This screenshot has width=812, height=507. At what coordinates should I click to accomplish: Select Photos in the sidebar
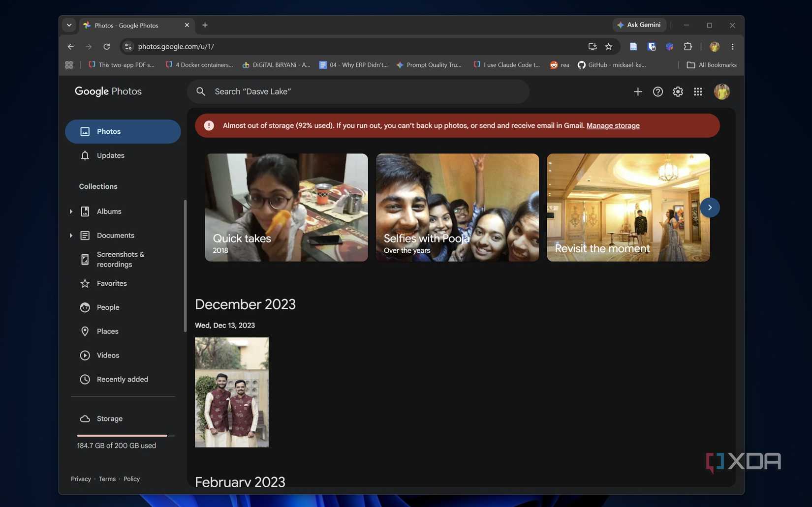(123, 132)
